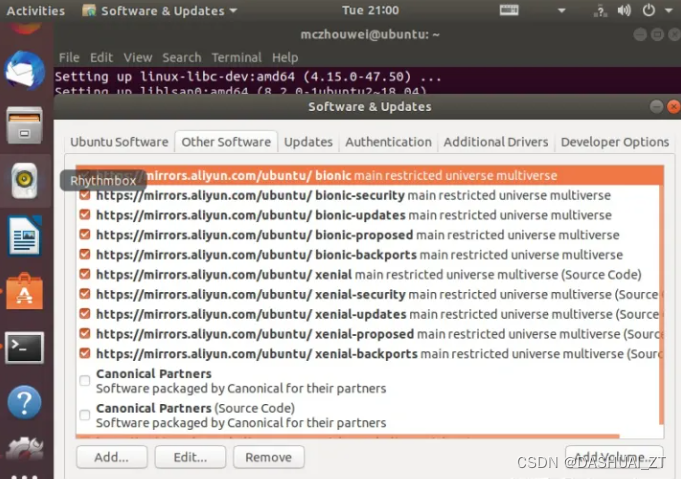Select the bionic-security repository text
Screen dimensions: 681x479
[353, 195]
